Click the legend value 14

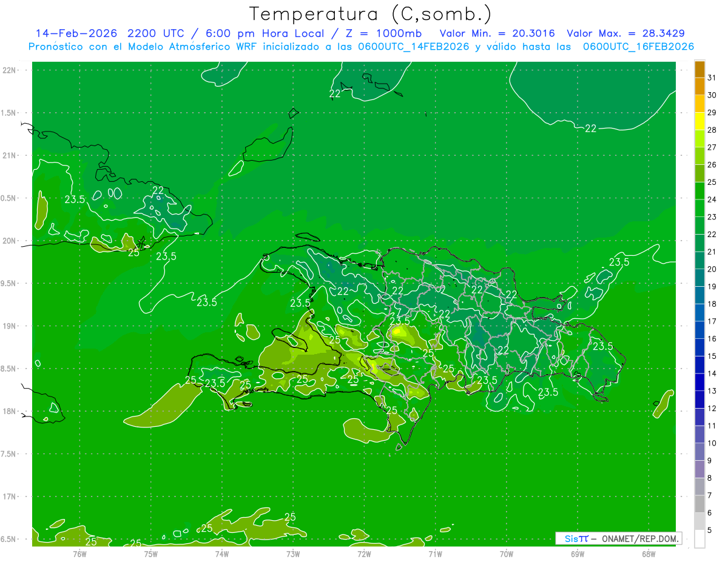click(712, 373)
